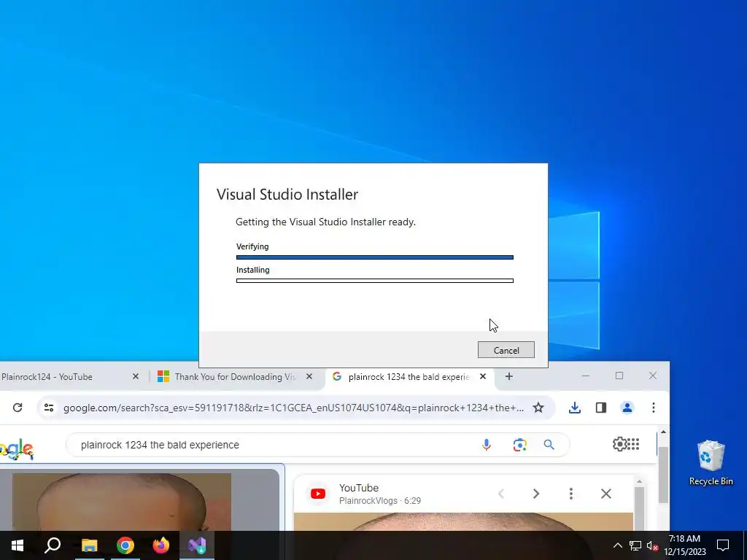Viewport: 747px width, 560px height.
Task: Minimize the Chrome window
Action: pyautogui.click(x=586, y=376)
